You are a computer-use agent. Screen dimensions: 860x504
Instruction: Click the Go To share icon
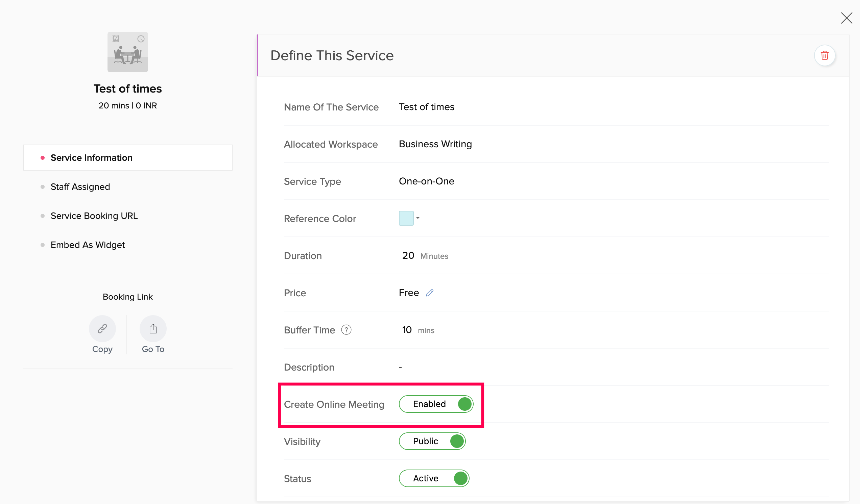[153, 328]
